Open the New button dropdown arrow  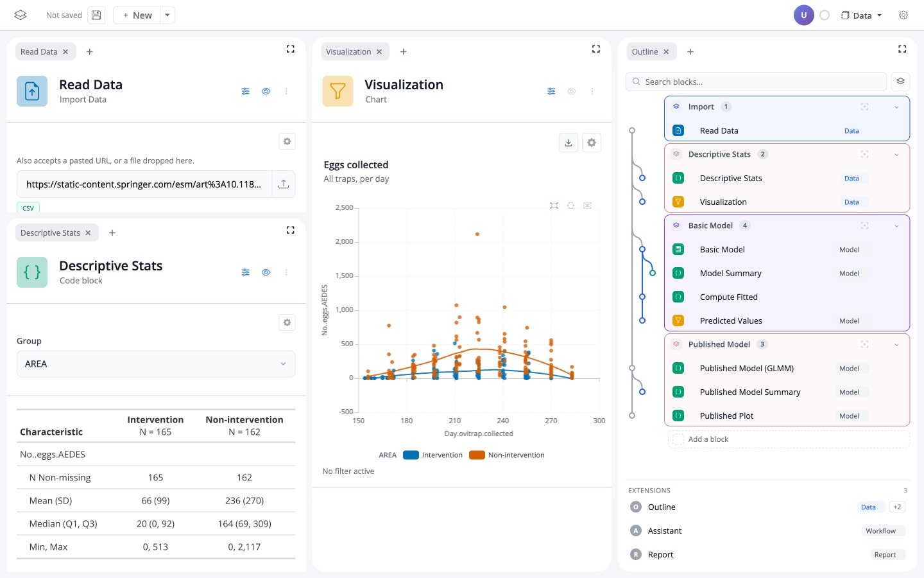tap(167, 15)
